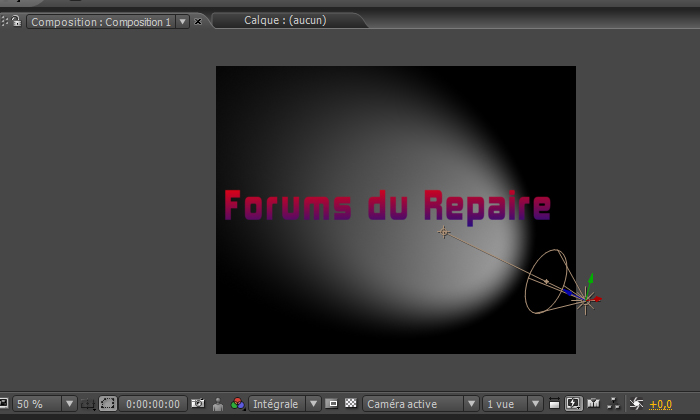Open the Composition 1 tab dropdown arrow
Screen dimensions: 700x420
183,21
